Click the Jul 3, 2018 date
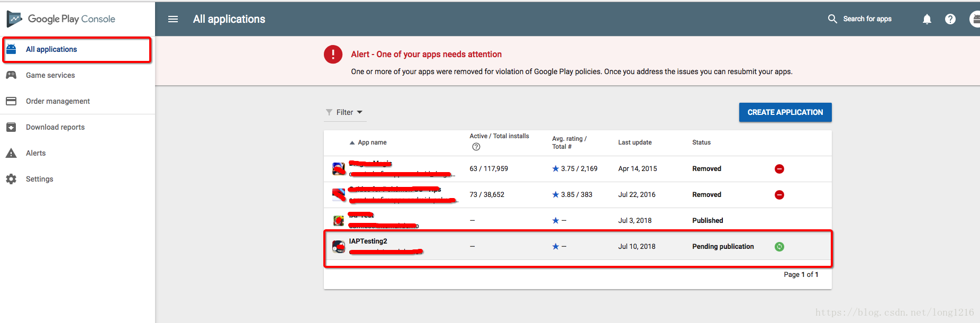 [635, 221]
